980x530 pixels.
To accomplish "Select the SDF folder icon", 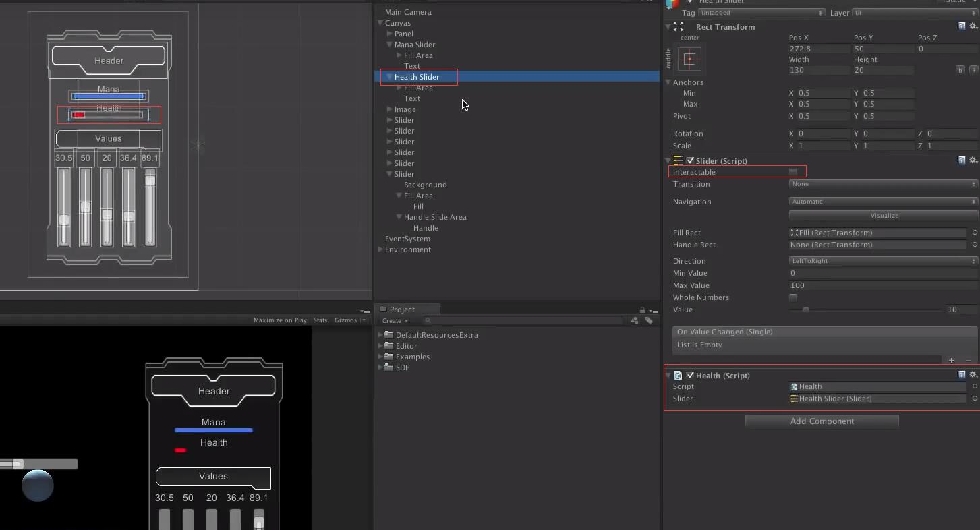I will 388,367.
